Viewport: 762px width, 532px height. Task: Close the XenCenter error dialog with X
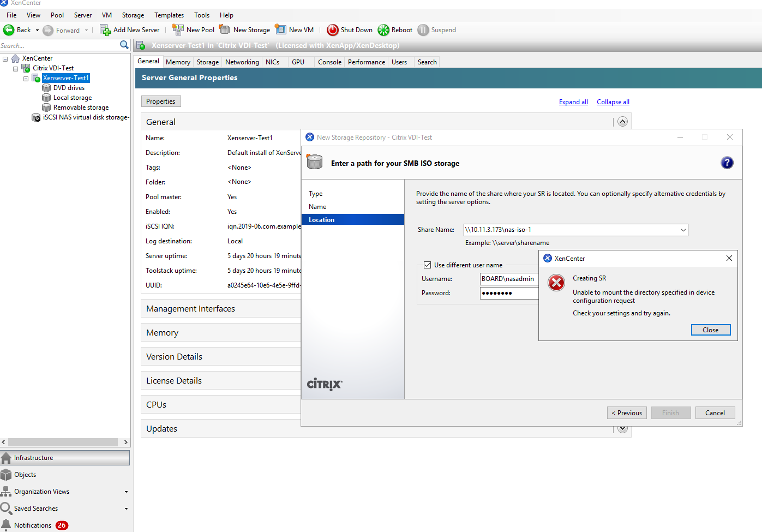point(729,258)
